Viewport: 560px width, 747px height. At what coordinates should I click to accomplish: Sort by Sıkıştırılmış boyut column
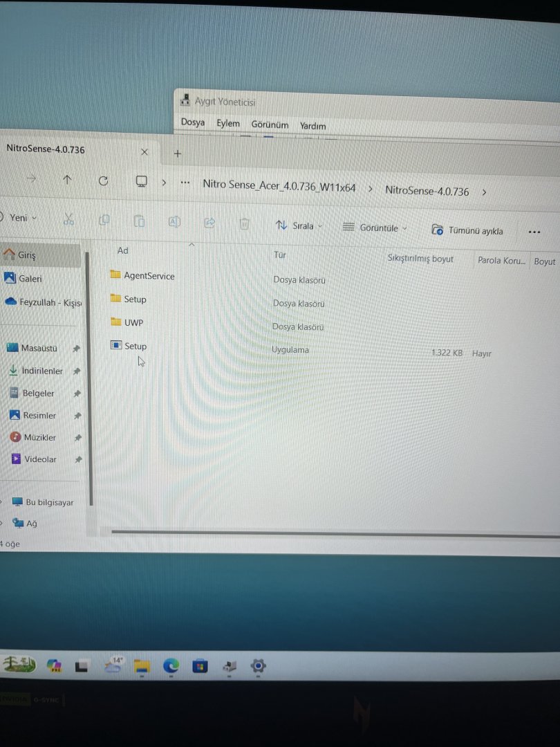point(420,259)
